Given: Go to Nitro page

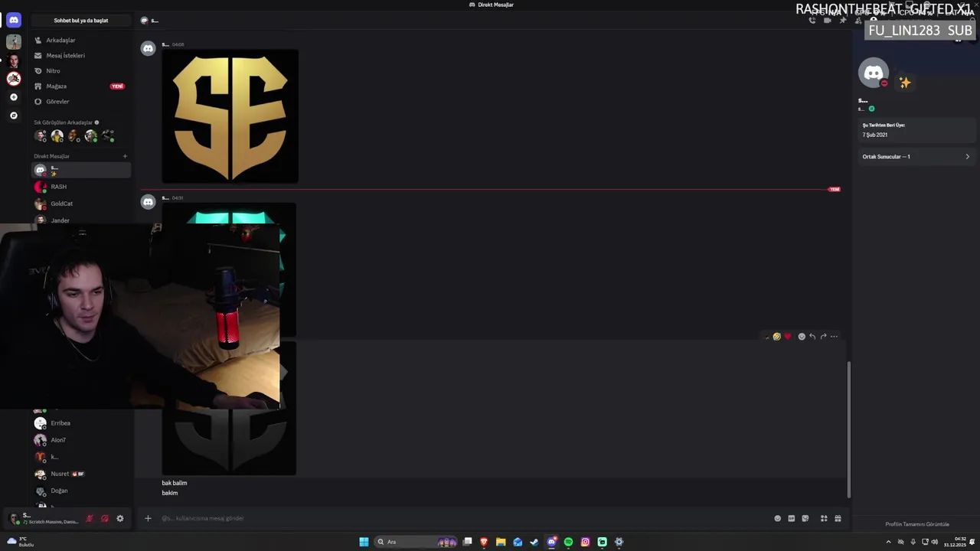Looking at the screenshot, I should 81,70.
